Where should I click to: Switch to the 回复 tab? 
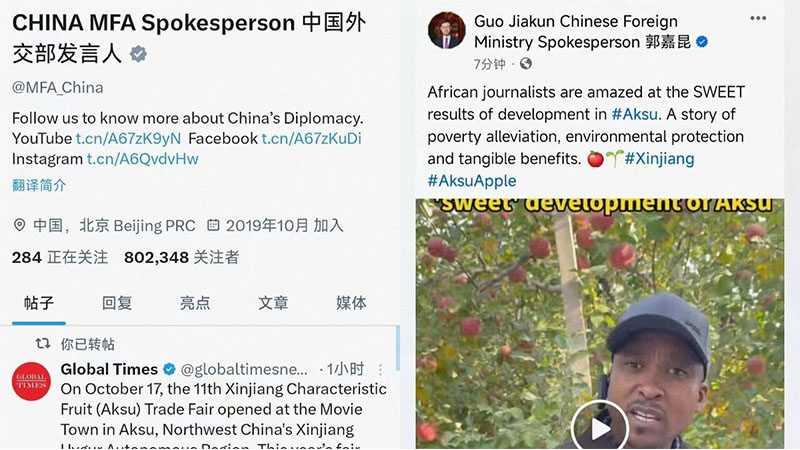coord(117,303)
